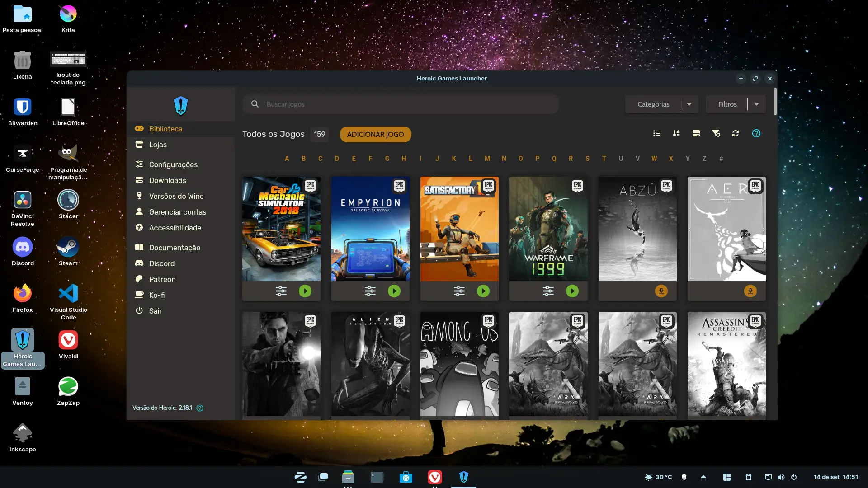Toggle sort by installed games
The width and height of the screenshot is (868, 488).
coord(696,133)
